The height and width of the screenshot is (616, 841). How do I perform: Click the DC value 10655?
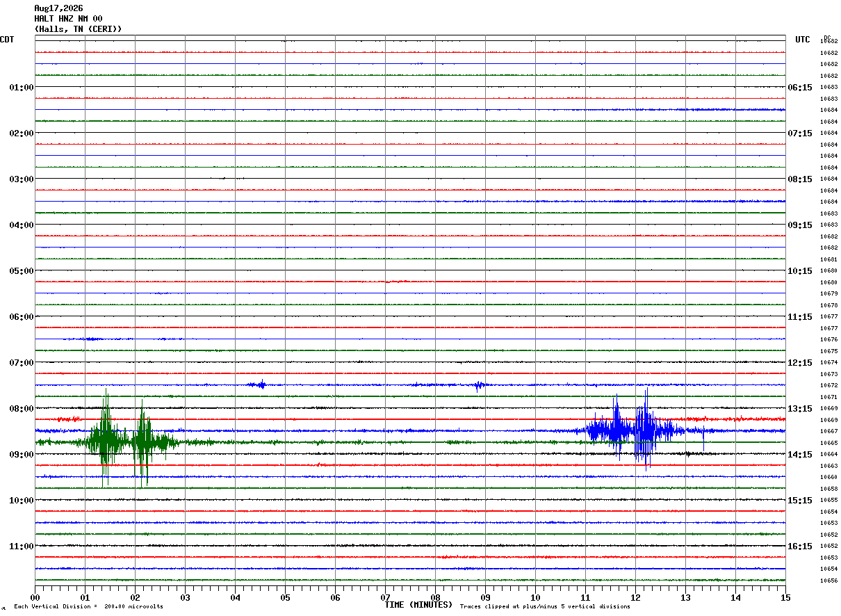828,500
